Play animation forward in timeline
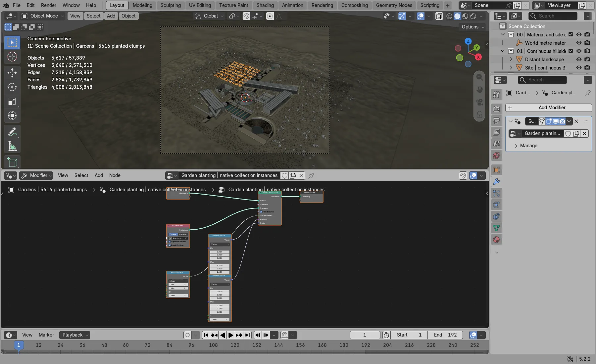The height and width of the screenshot is (364, 596). (231, 335)
